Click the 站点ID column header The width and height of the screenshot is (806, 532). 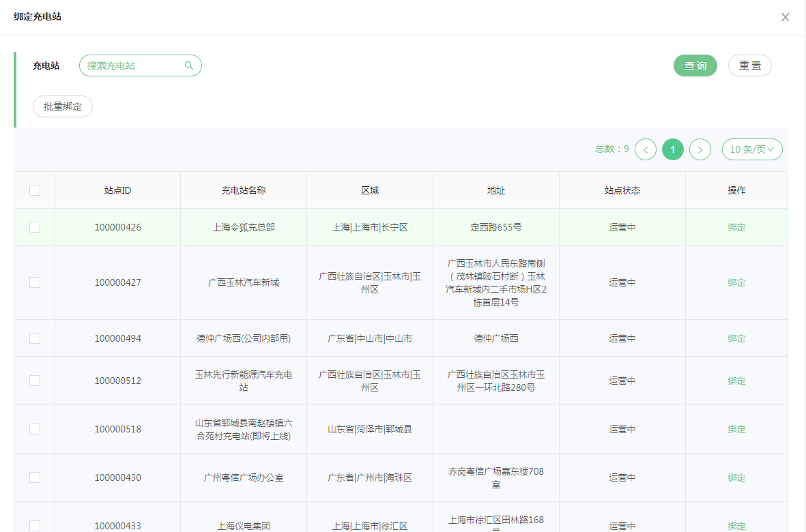pyautogui.click(x=117, y=190)
